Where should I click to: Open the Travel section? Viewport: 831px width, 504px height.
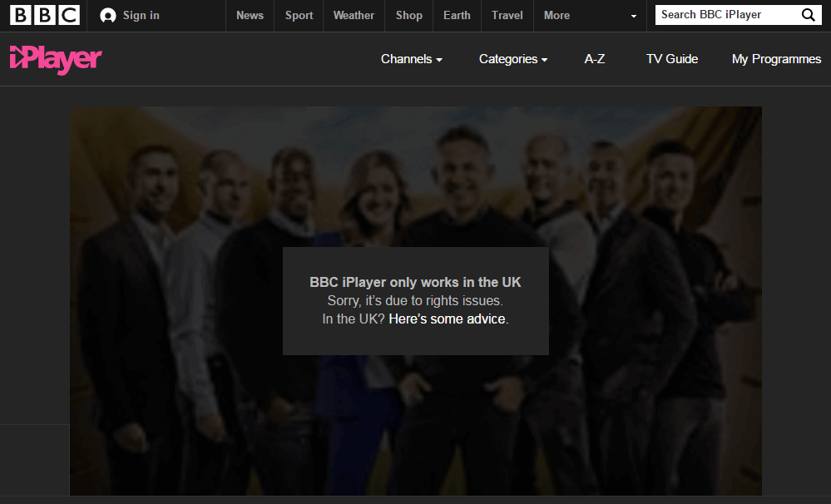507,15
